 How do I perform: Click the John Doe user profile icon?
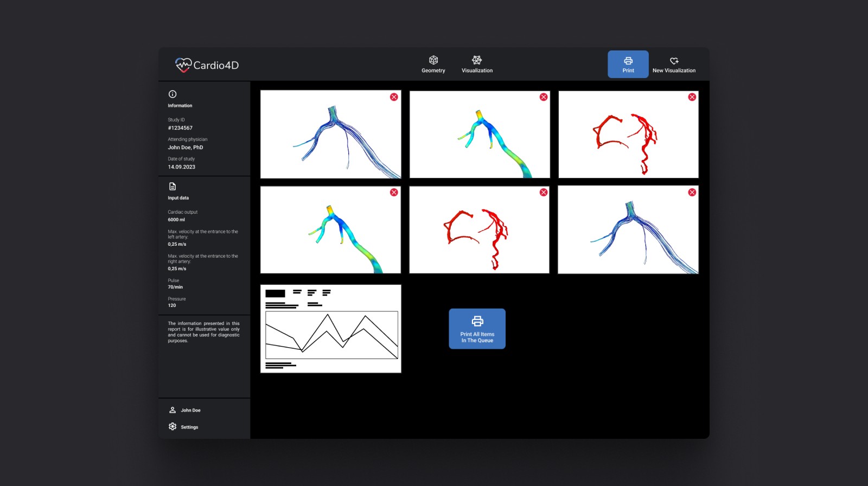pos(173,410)
